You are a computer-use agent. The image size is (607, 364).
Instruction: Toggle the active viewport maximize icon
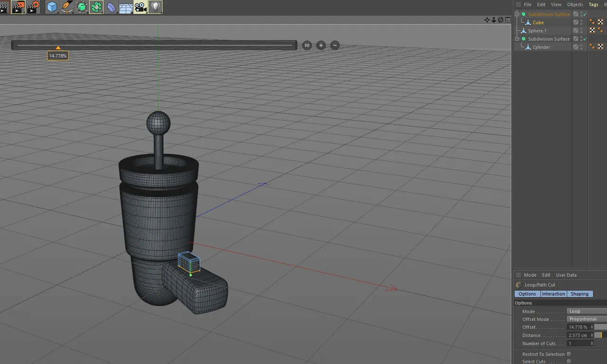pyautogui.click(x=507, y=20)
